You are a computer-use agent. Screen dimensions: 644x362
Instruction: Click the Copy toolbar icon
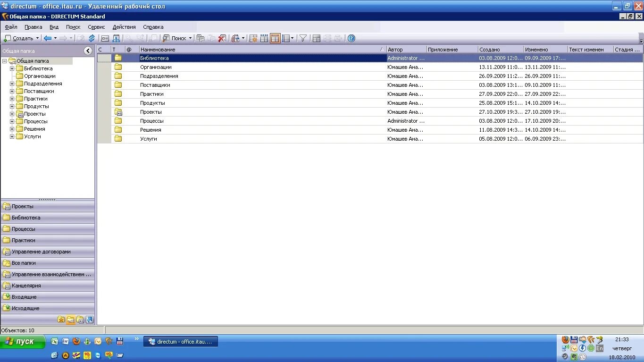pyautogui.click(x=201, y=38)
